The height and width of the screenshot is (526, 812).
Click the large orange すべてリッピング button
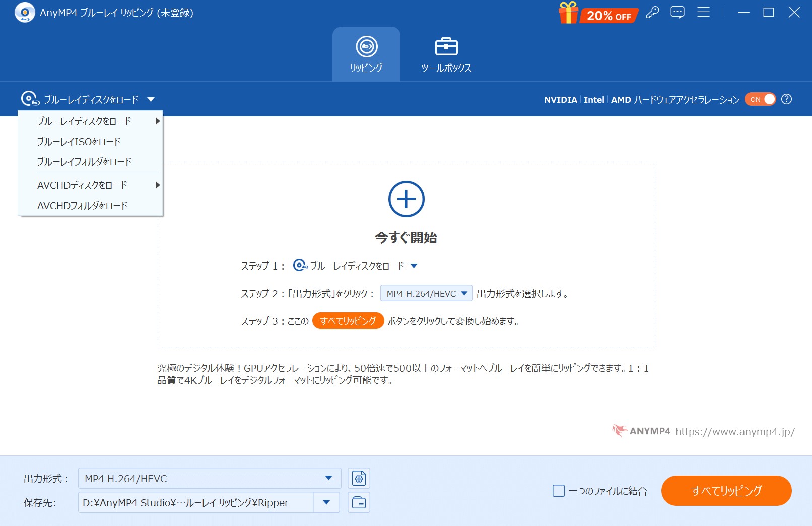[726, 491]
